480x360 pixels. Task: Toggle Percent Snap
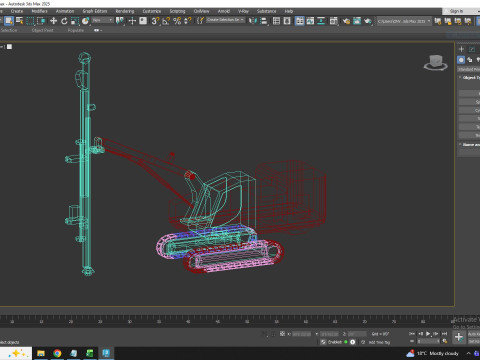(177, 21)
